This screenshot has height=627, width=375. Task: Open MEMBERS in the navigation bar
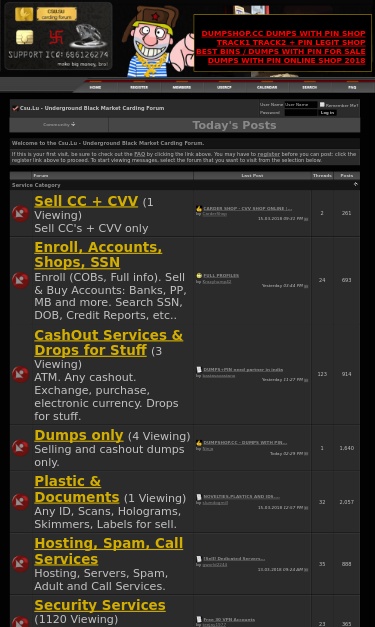click(182, 87)
